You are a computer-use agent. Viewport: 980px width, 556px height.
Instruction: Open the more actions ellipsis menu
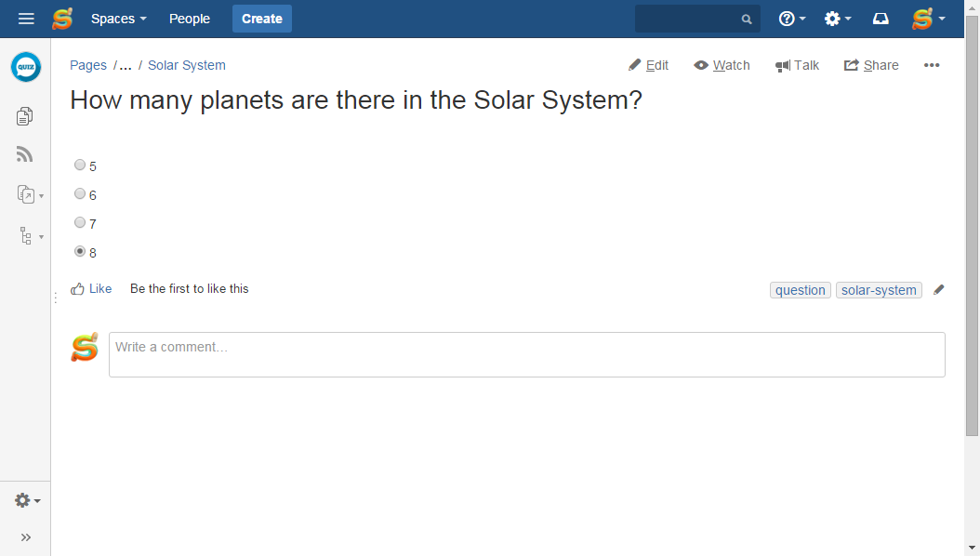pos(932,65)
